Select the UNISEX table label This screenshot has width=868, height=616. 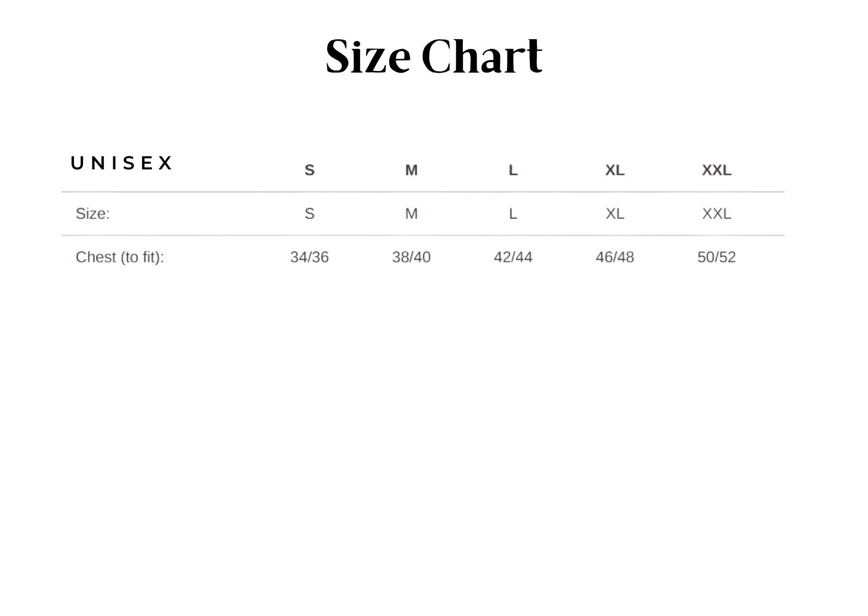pyautogui.click(x=122, y=163)
